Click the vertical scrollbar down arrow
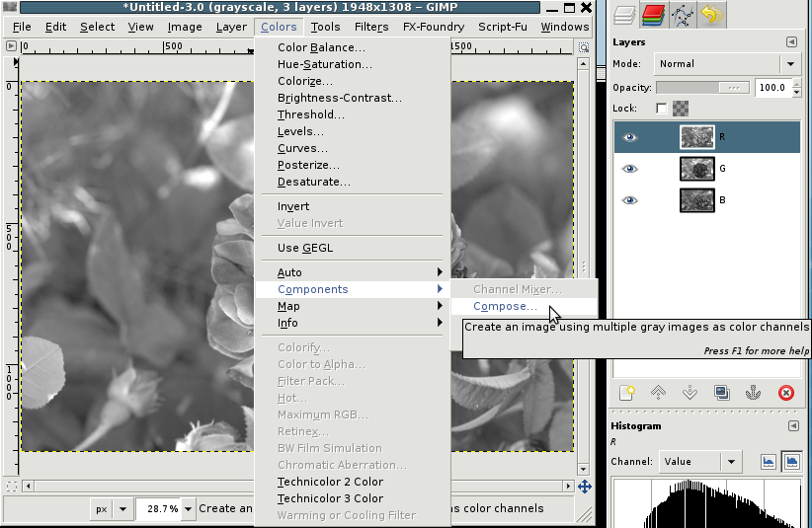The image size is (812, 528). point(584,470)
